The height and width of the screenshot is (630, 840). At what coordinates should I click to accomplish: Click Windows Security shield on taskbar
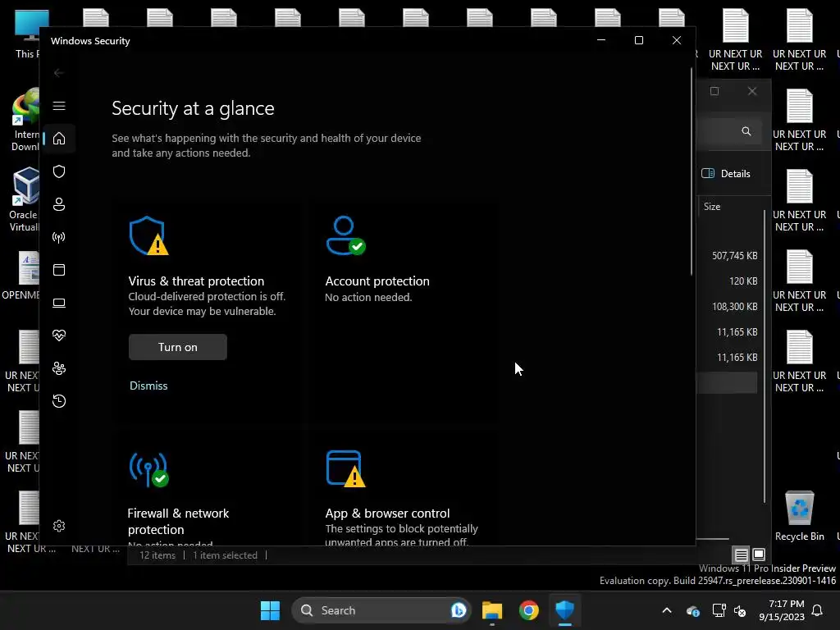coord(565,610)
